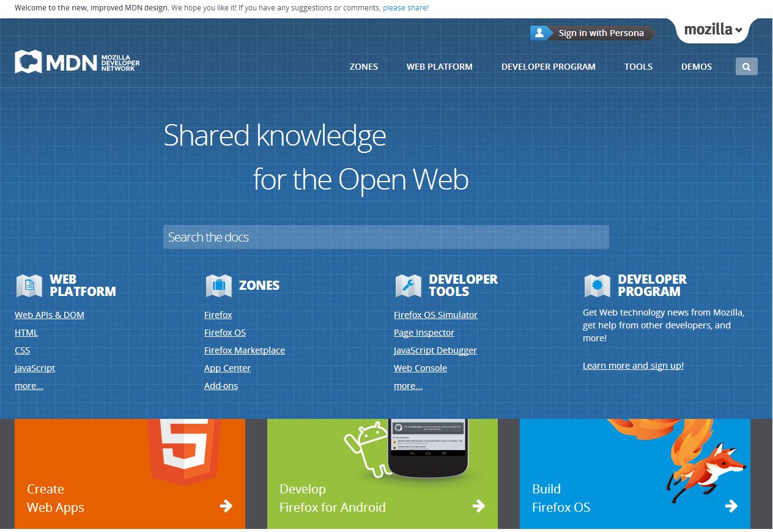Viewport: 773px width, 532px height.
Task: Click the WEB PLATFORM section heading
Action: point(83,286)
